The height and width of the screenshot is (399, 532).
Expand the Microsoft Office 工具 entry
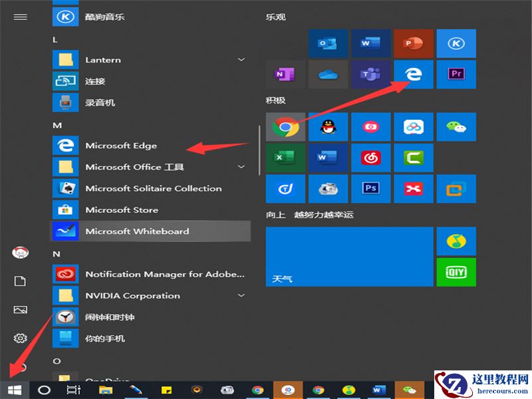click(241, 167)
